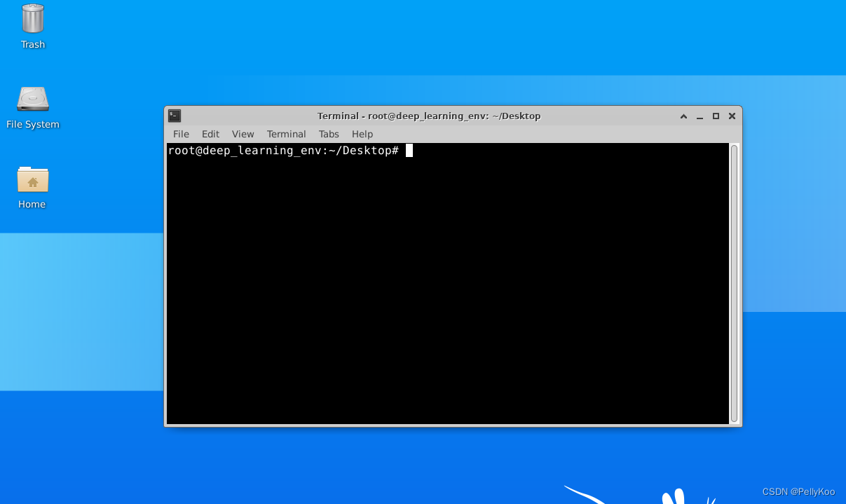The height and width of the screenshot is (504, 846).
Task: Click the root@deep_learning_env prompt text
Action: 283,151
